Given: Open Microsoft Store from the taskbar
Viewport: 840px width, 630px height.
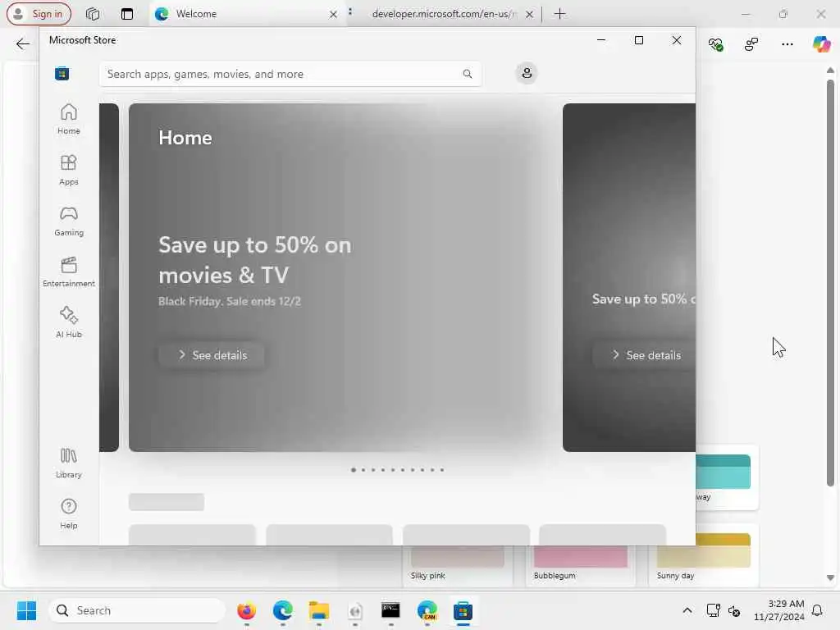Looking at the screenshot, I should (463, 610).
